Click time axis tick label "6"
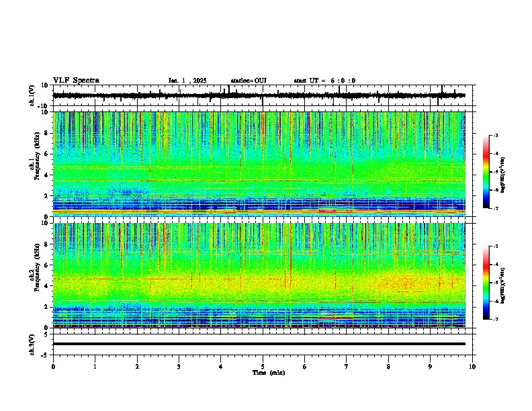 [305, 367]
